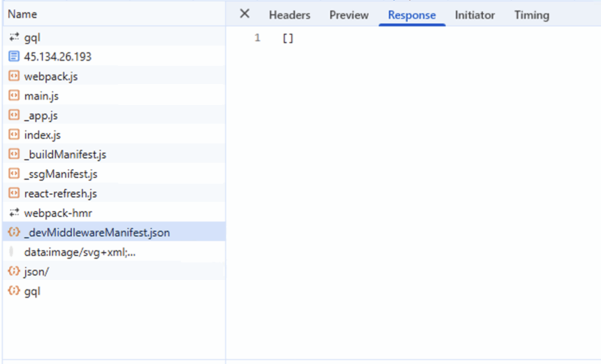Viewport: 601px width, 364px height.
Task: Click the script icon beside webpack.js
Action: (14, 76)
